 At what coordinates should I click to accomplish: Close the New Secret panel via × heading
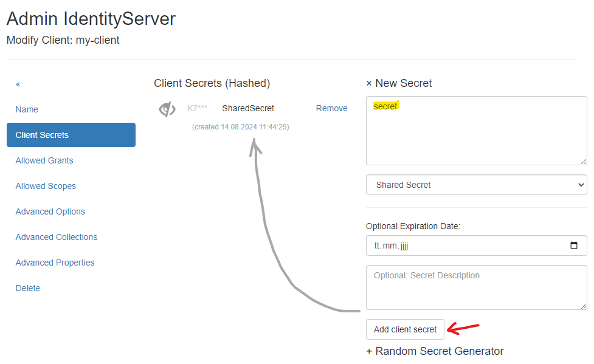(x=369, y=84)
